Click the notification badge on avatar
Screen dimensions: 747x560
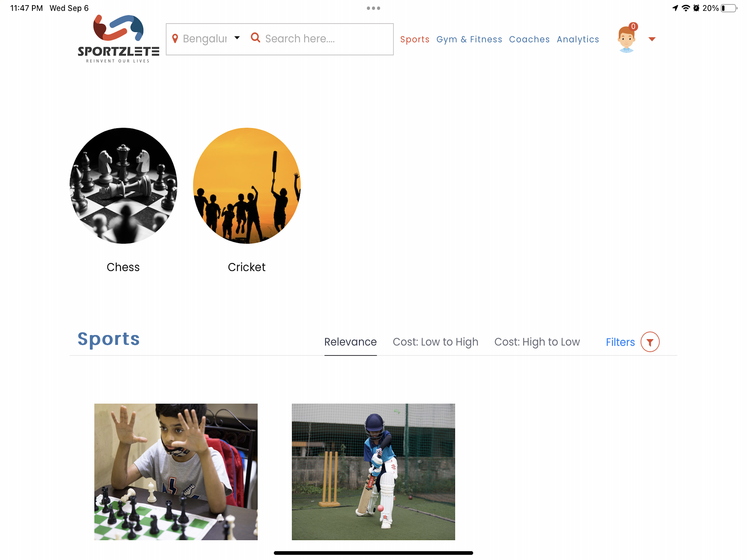[x=633, y=26]
